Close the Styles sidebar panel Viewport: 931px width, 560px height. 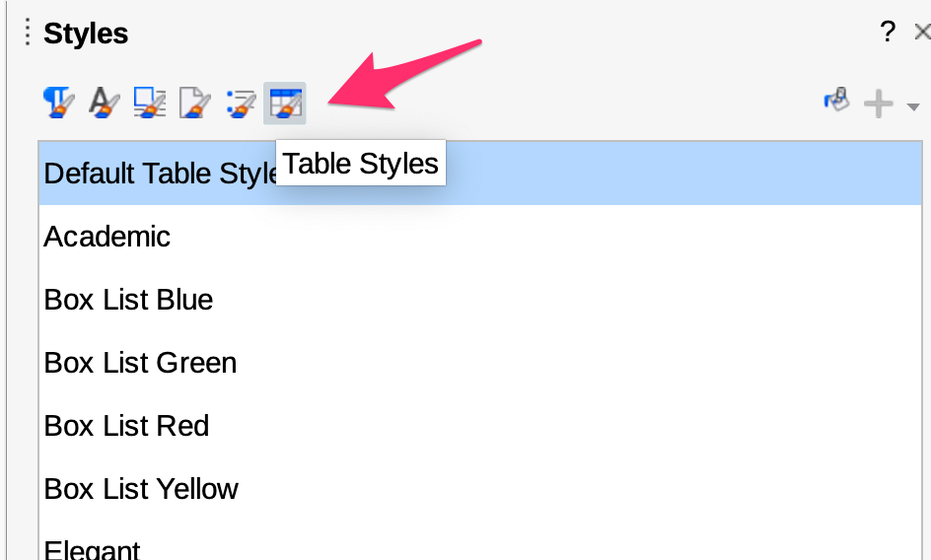[922, 33]
